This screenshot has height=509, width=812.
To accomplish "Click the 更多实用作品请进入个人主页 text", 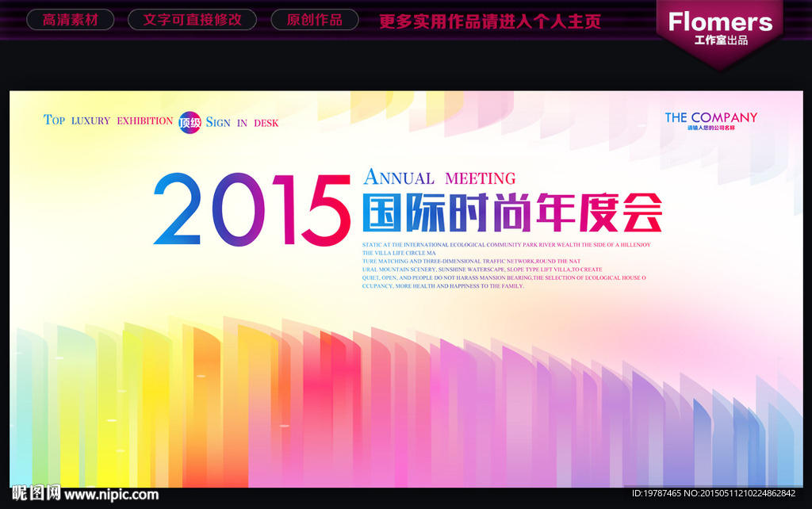I will (490, 21).
